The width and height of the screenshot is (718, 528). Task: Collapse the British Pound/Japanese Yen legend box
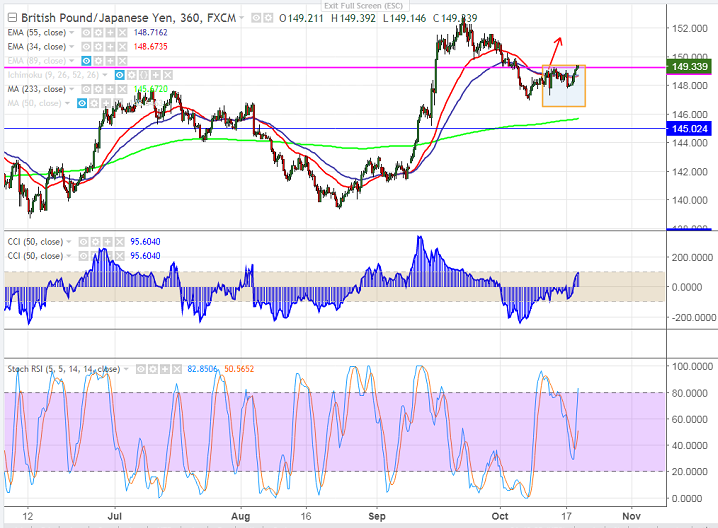pos(12,18)
